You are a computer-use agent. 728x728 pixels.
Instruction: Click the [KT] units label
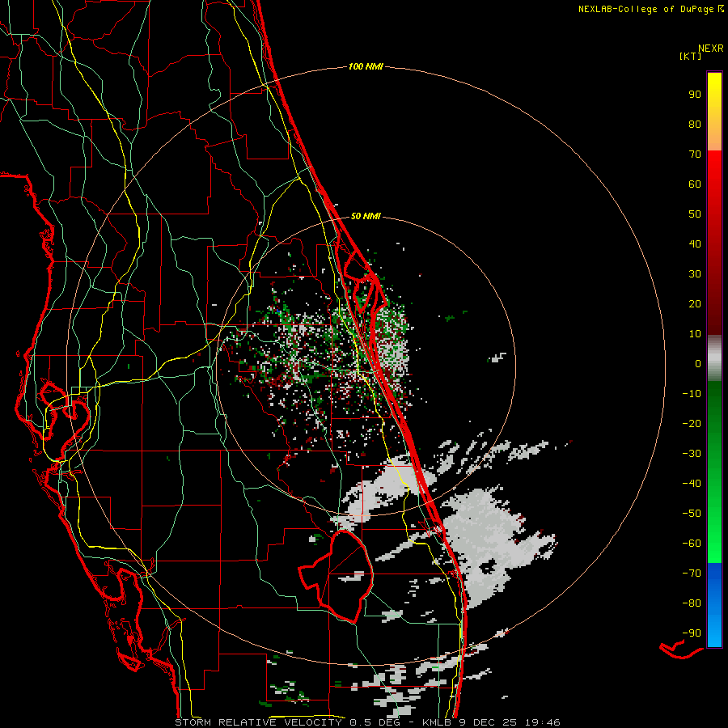[x=691, y=56]
